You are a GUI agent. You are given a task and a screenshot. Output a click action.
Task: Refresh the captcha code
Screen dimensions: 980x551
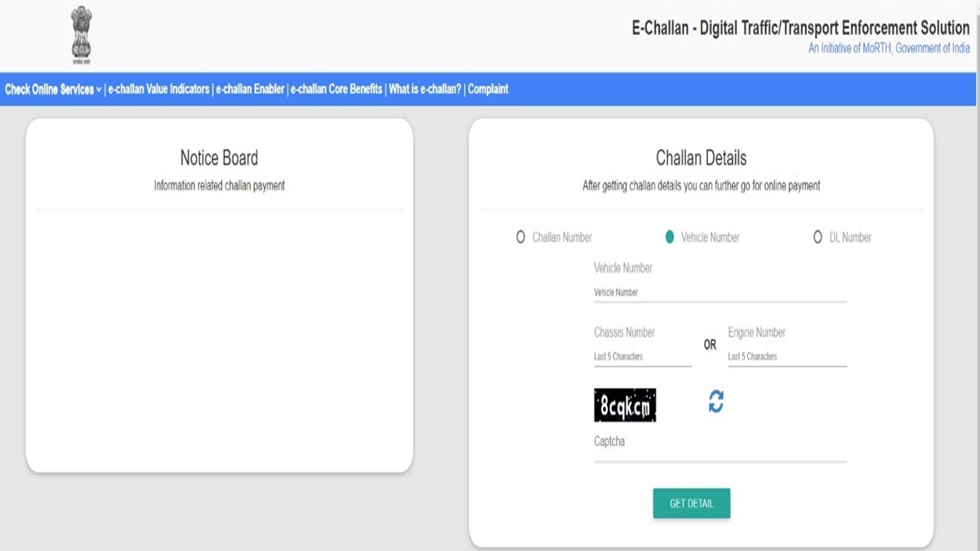tap(715, 402)
